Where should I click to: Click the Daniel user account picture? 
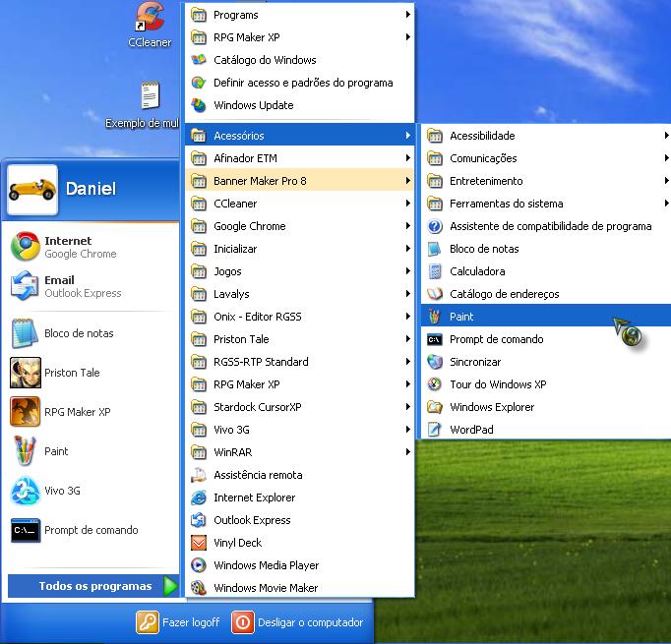click(32, 190)
